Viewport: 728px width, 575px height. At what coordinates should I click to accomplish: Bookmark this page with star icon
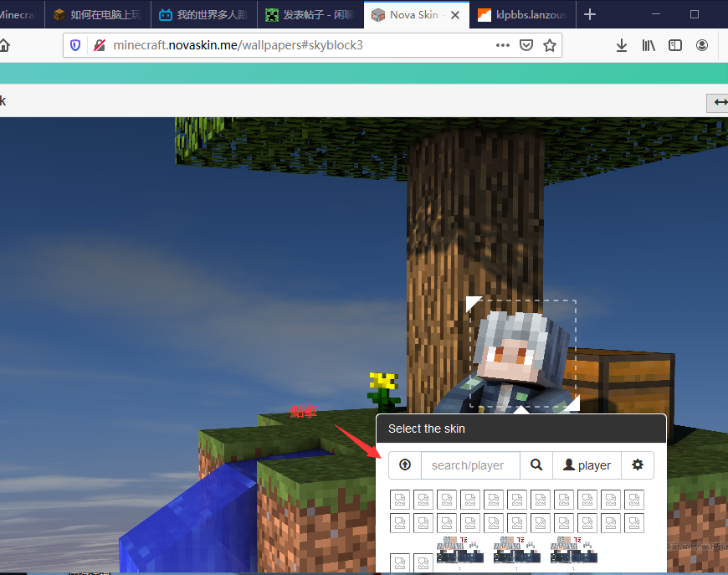coord(550,45)
